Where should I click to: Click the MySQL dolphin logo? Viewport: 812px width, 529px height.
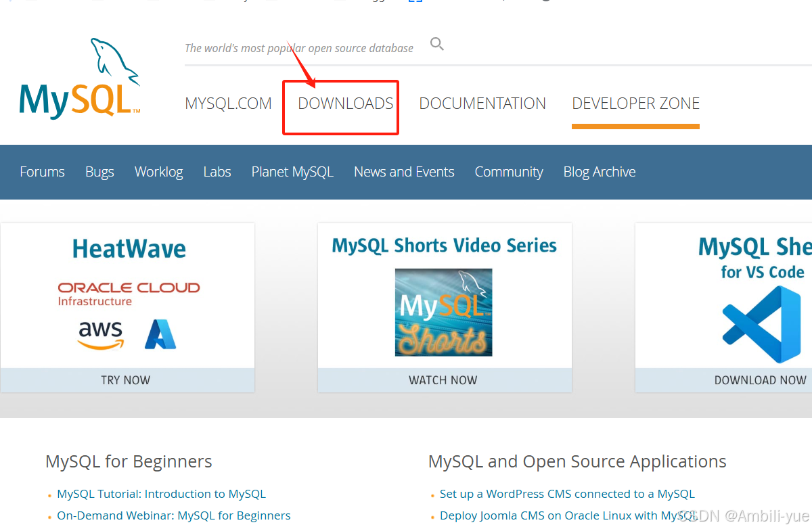point(80,78)
